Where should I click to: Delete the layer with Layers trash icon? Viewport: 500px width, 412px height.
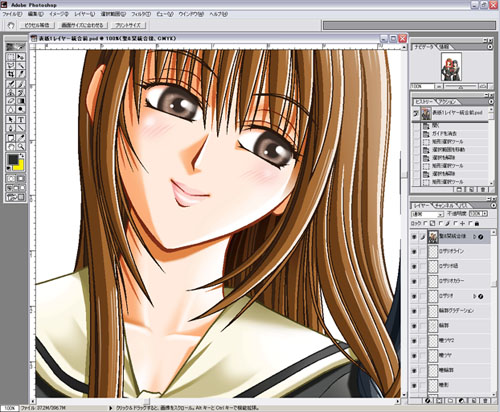[486, 401]
